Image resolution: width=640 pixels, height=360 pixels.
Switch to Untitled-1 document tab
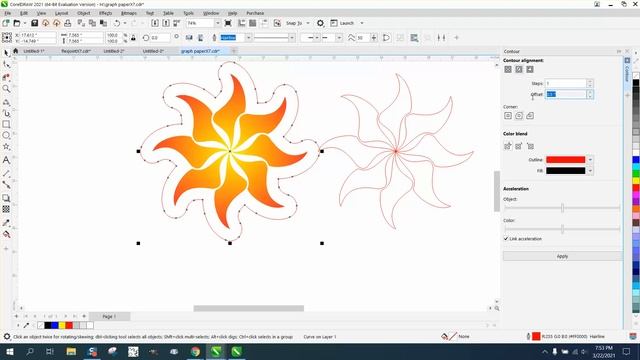[34, 51]
